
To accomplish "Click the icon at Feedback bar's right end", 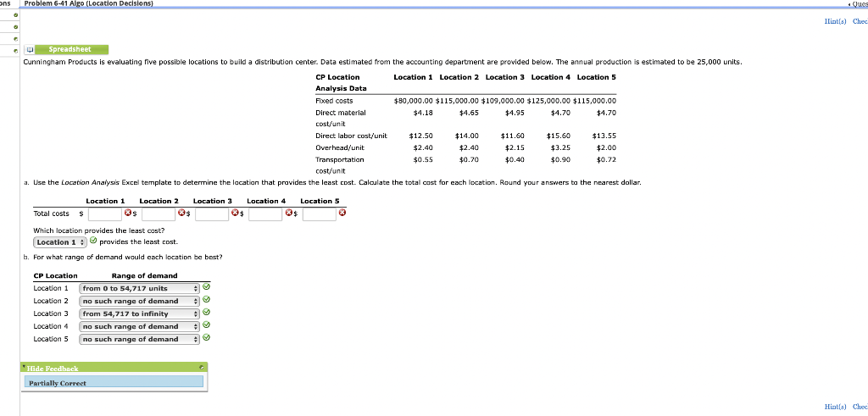I will click(202, 368).
